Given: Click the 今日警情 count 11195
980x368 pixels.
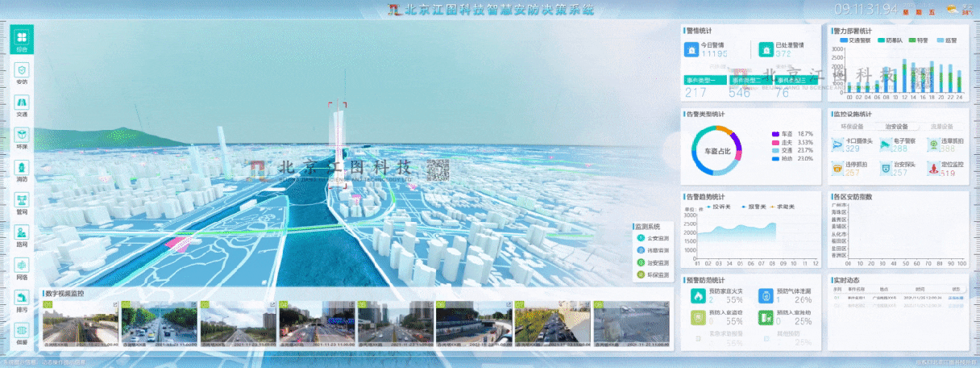Looking at the screenshot, I should click(x=714, y=54).
